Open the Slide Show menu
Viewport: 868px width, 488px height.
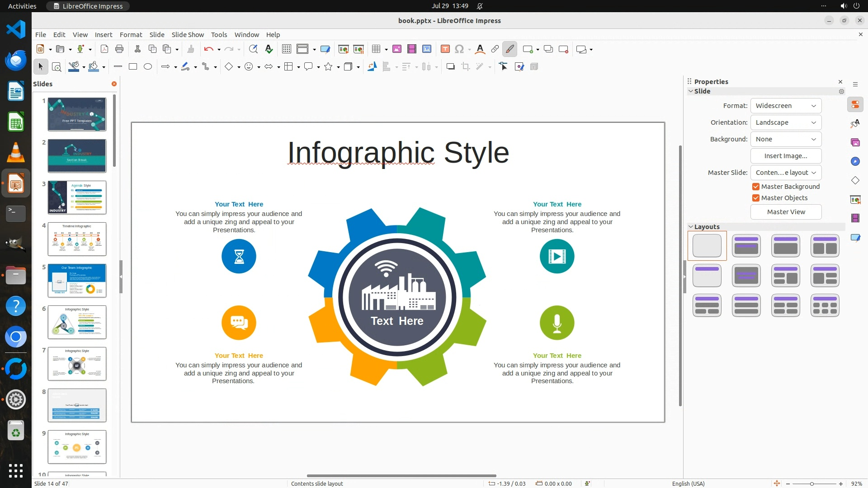(188, 35)
